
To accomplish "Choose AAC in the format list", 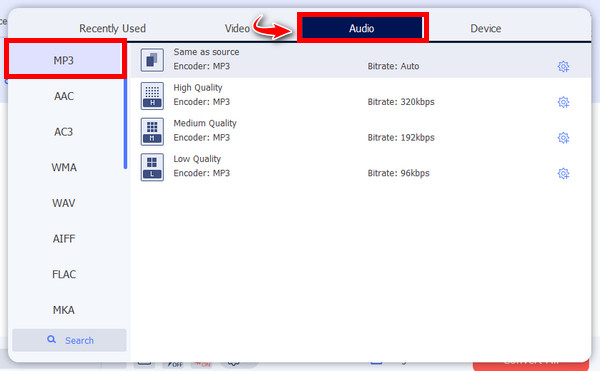I will point(64,96).
